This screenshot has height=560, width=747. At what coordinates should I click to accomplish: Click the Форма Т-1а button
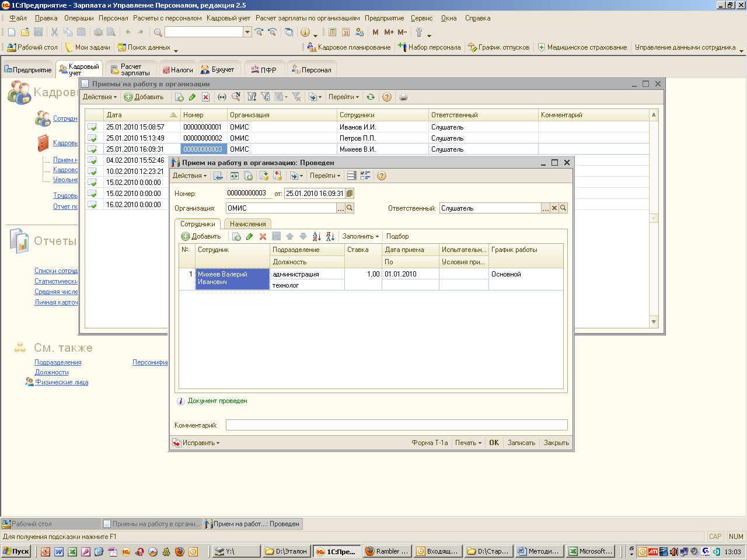point(430,443)
